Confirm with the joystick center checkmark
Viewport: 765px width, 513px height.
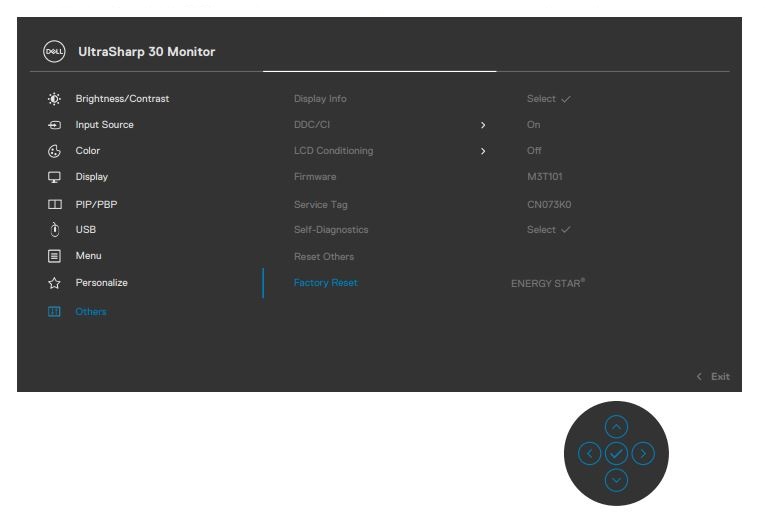(x=616, y=454)
